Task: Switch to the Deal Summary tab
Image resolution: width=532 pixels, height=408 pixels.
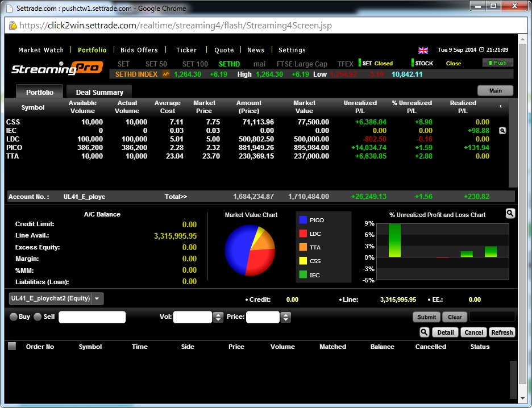Action: [99, 92]
